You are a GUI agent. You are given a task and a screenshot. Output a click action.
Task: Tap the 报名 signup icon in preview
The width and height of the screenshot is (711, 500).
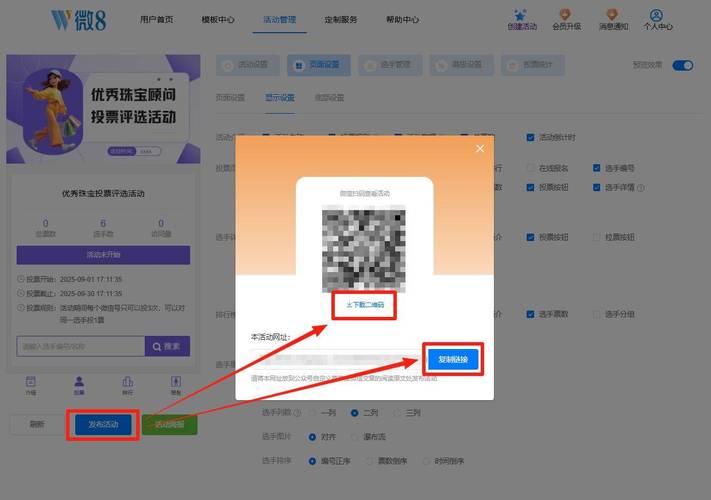tap(176, 385)
